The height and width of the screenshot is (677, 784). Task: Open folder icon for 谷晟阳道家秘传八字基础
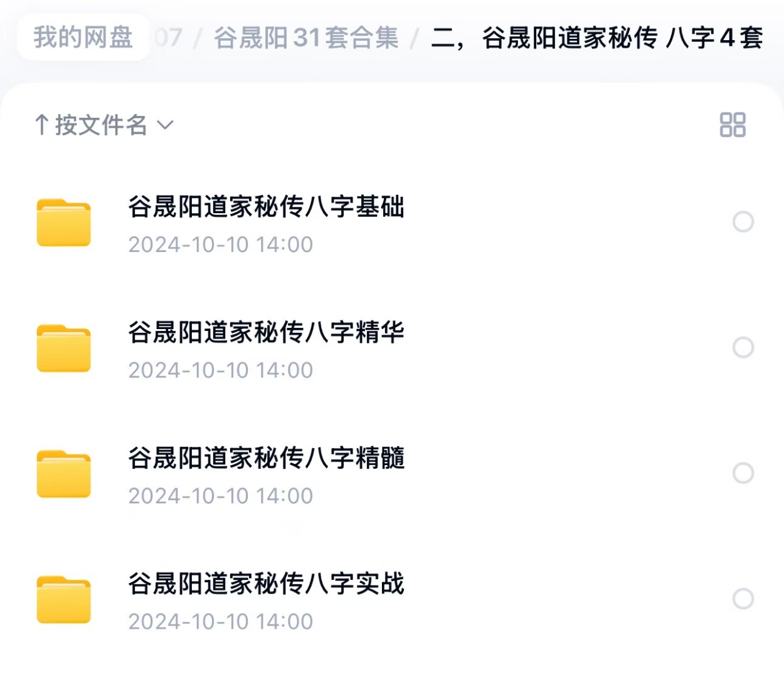[63, 223]
